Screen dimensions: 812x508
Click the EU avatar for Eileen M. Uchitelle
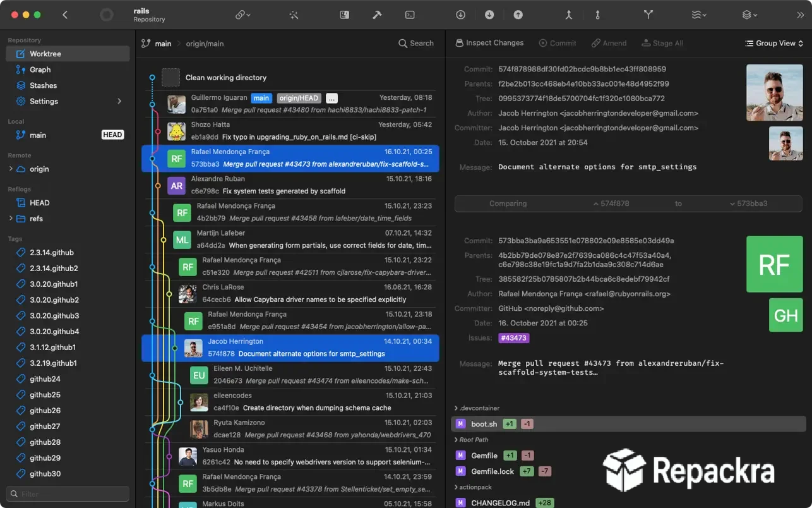[x=199, y=375]
